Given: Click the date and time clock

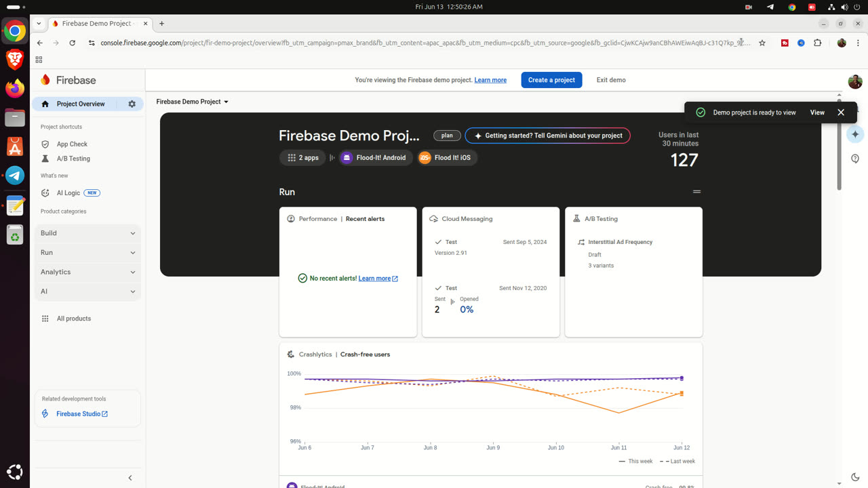Looking at the screenshot, I should point(449,7).
